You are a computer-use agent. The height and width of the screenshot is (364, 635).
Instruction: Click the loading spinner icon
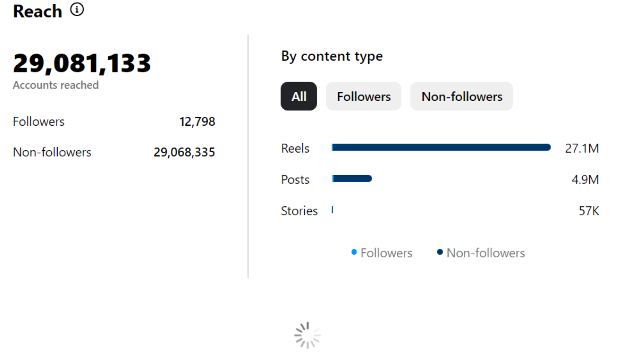coord(307,335)
